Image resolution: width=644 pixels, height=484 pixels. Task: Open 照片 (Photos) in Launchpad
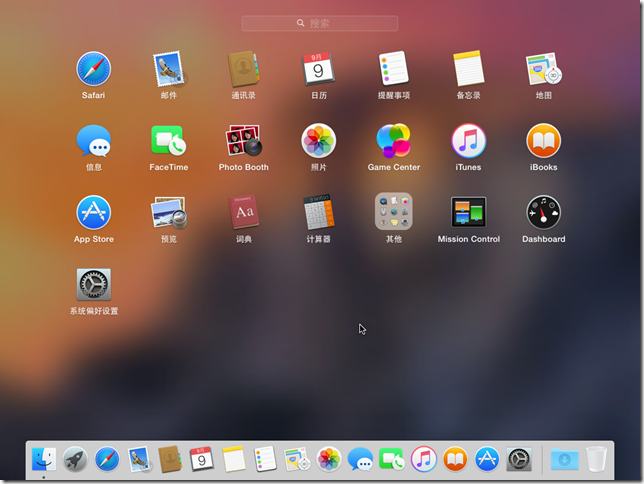[x=319, y=141]
